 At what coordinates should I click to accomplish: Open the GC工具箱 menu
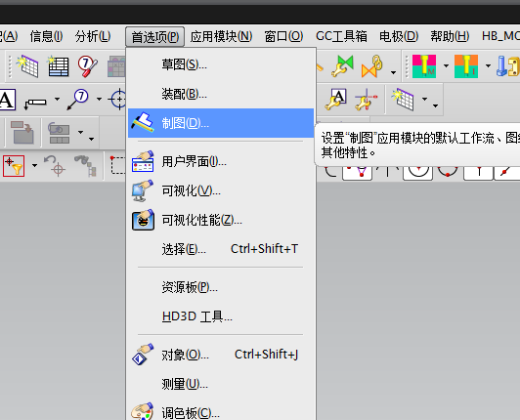click(341, 36)
